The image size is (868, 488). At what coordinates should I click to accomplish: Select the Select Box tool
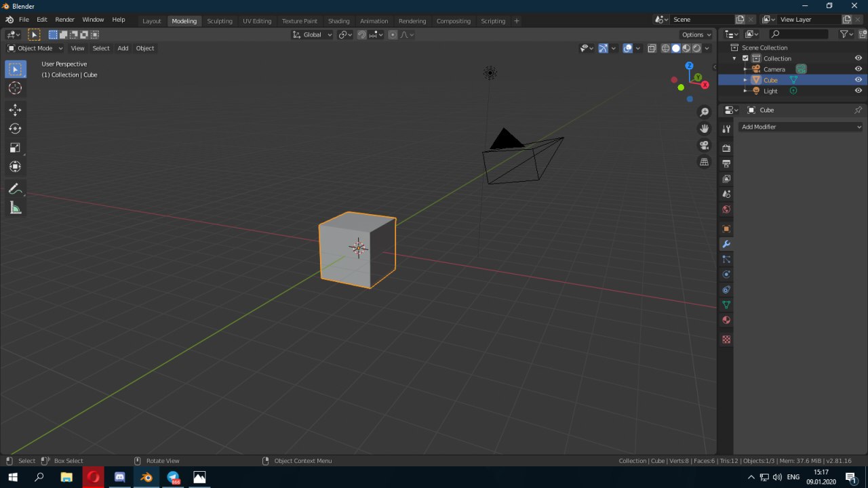coord(15,69)
